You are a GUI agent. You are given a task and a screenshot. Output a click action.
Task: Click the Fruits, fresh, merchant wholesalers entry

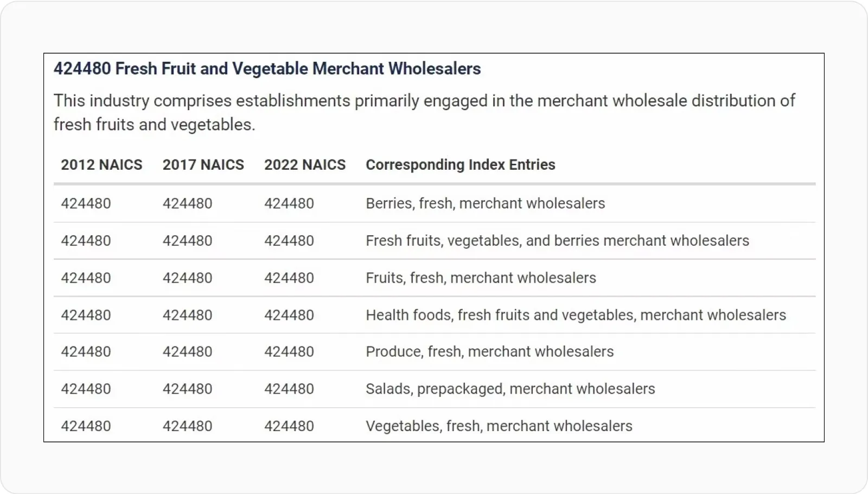481,278
